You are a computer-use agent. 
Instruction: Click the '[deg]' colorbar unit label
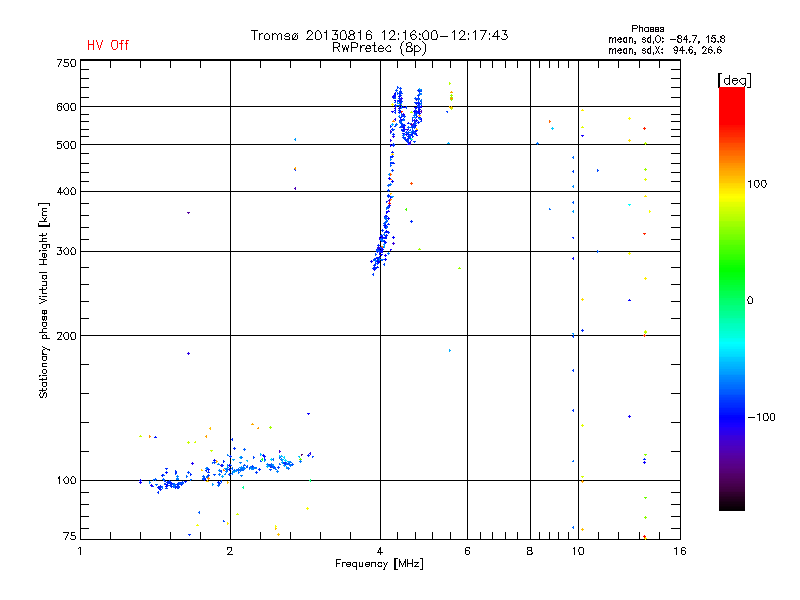coord(734,80)
